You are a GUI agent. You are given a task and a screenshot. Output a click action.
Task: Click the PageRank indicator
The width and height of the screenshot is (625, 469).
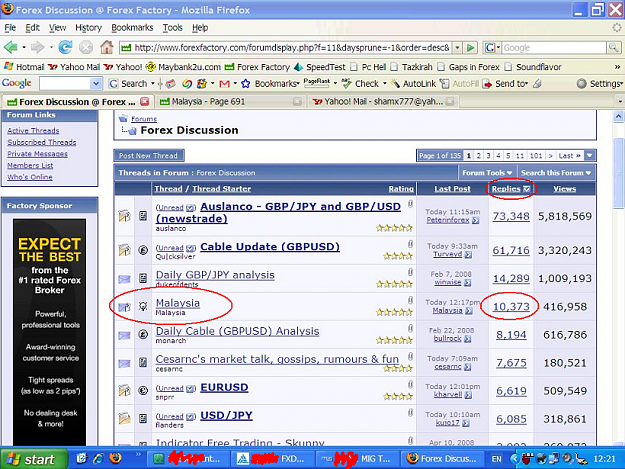coord(317,82)
